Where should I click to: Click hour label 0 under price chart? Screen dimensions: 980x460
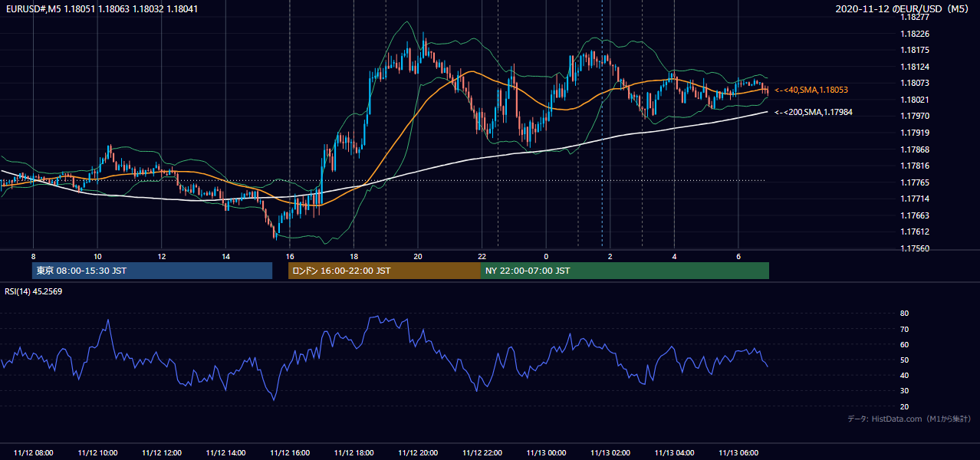[x=546, y=255]
